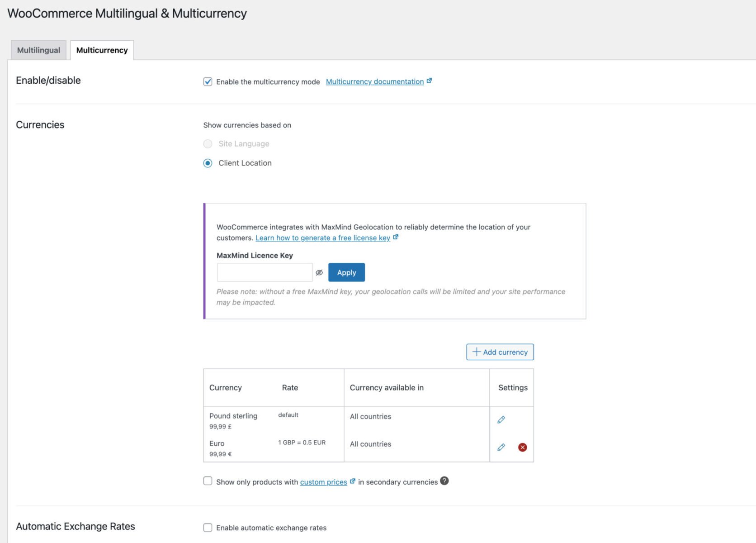Enable automatic exchange rates checkbox

click(x=208, y=528)
